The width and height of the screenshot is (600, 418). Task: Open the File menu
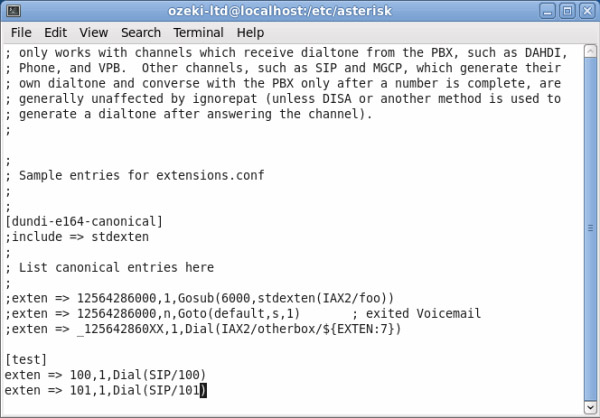point(21,33)
